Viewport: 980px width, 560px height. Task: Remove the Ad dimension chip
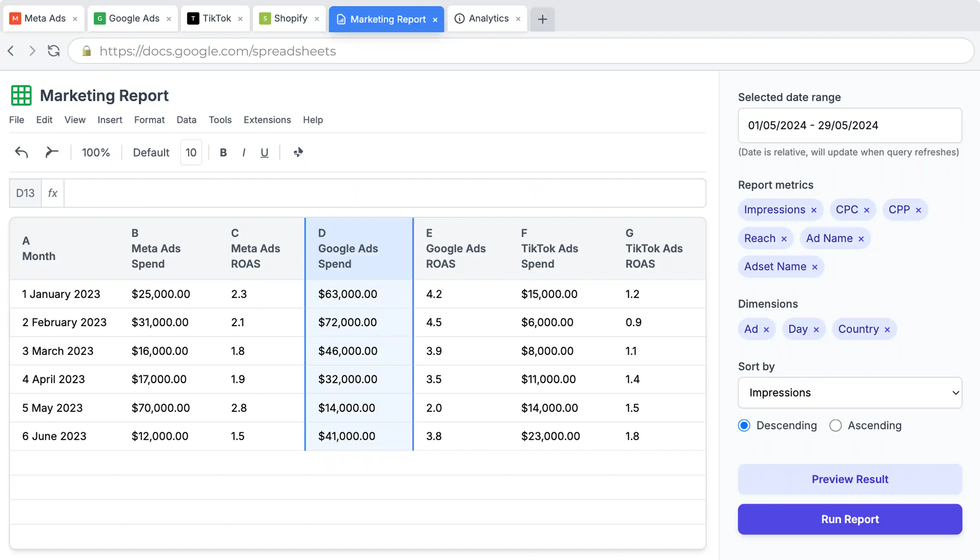[766, 330]
